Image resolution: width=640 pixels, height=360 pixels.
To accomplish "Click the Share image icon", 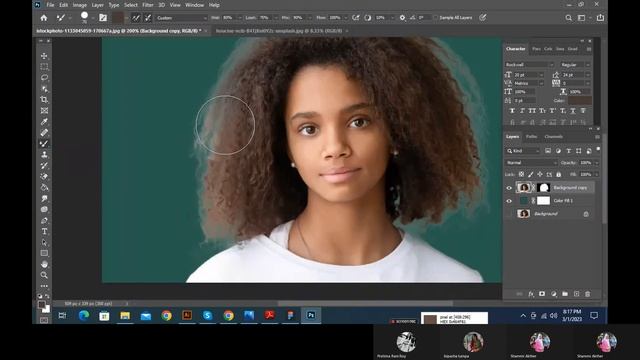I will 600,18.
